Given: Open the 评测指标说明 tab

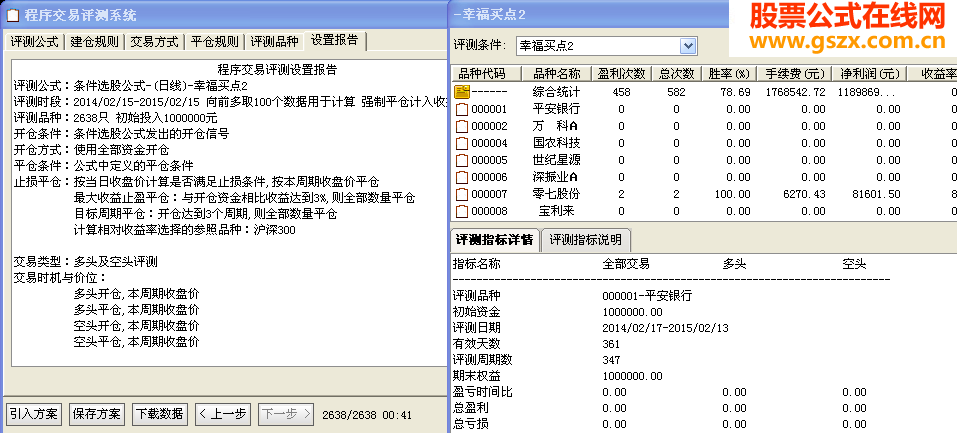Looking at the screenshot, I should [x=586, y=239].
